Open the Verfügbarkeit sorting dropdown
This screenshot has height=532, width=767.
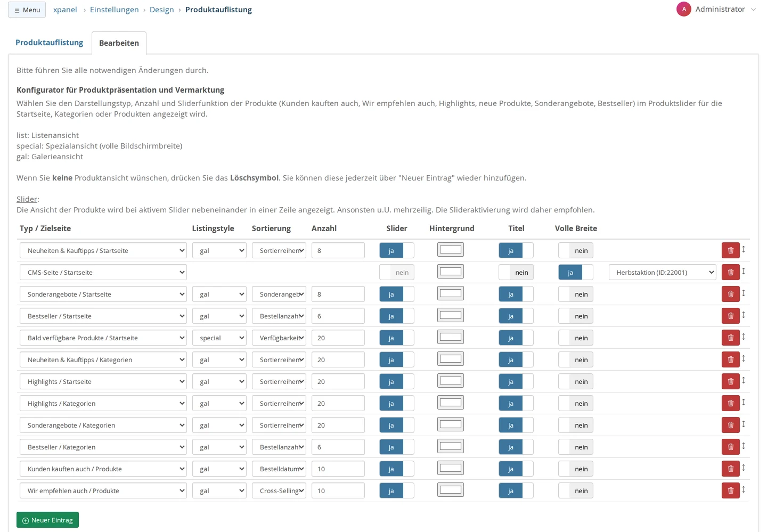pos(279,338)
